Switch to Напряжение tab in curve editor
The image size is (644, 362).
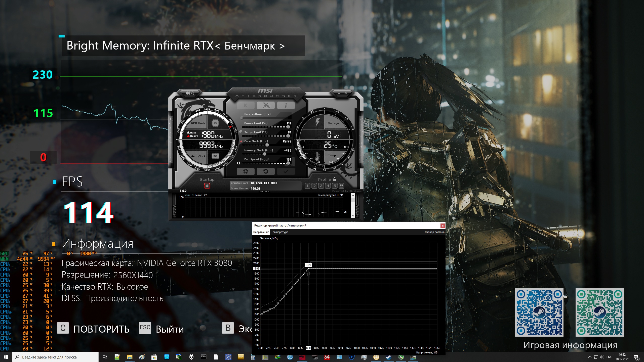261,232
